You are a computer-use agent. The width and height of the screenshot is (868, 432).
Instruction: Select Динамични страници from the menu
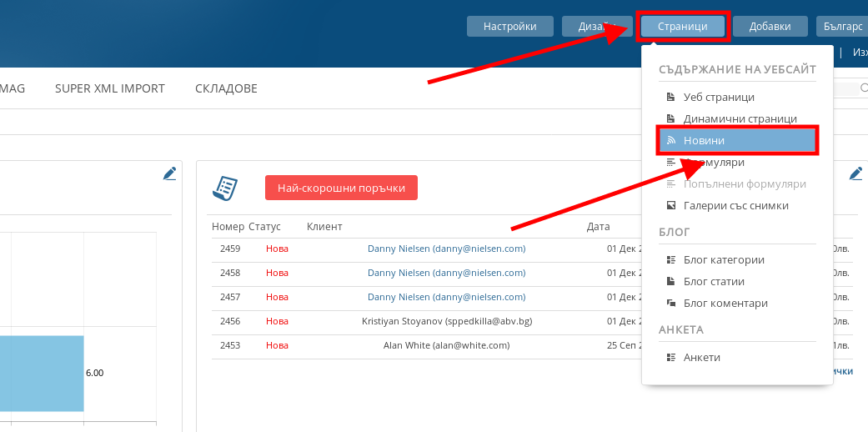[x=740, y=119]
